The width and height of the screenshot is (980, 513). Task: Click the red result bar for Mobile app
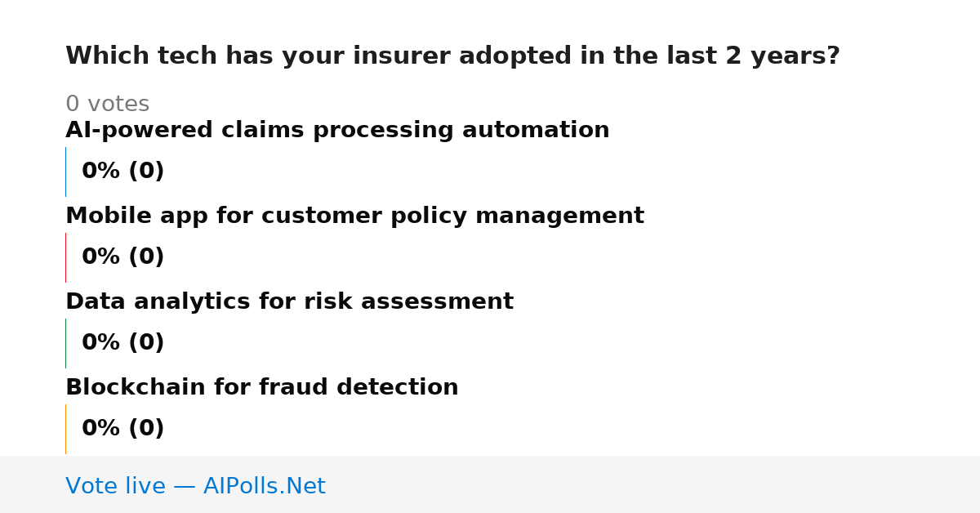pyautogui.click(x=65, y=257)
